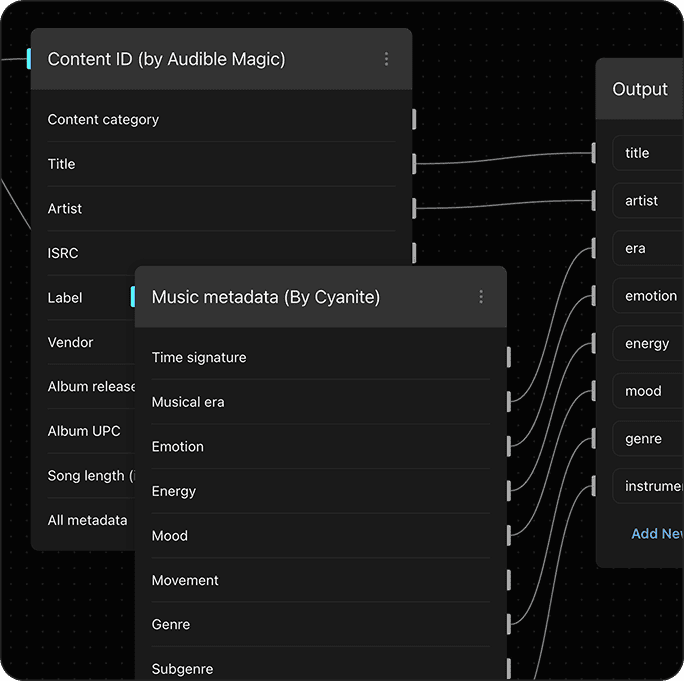Select the All metadata row

pyautogui.click(x=88, y=520)
